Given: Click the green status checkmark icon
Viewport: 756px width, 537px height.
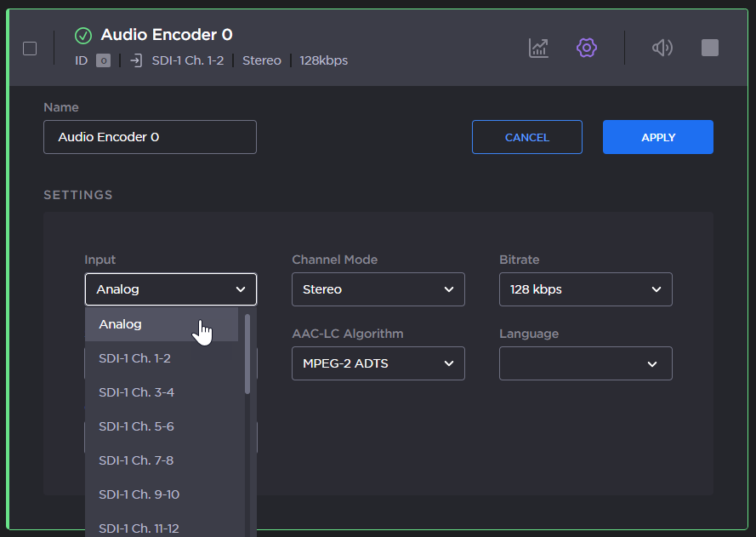Looking at the screenshot, I should 83,35.
